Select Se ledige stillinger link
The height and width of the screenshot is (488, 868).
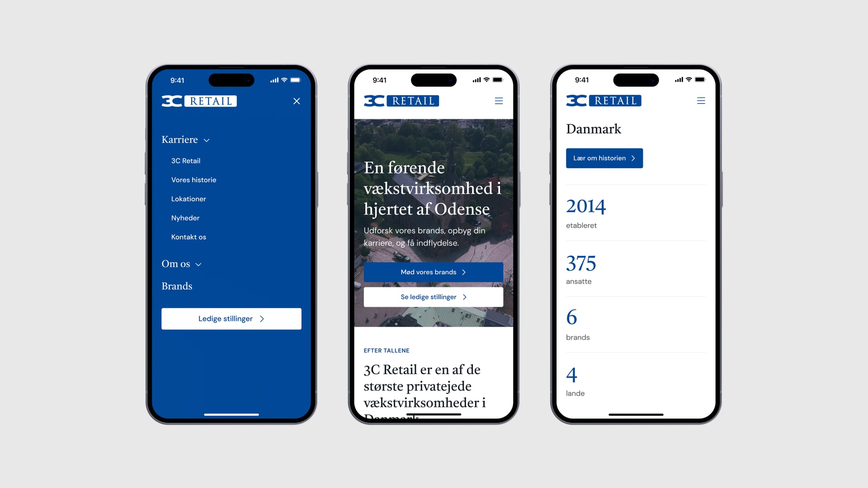(434, 297)
